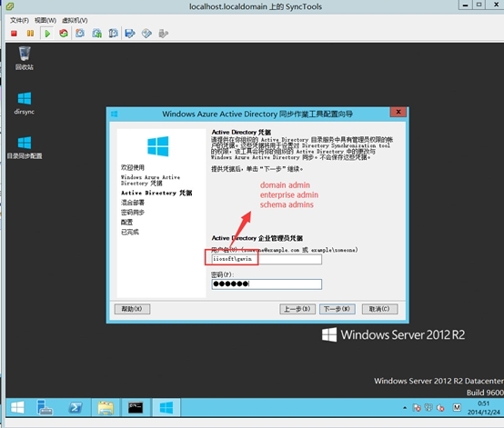
Task: Click the 帮助(H) help button
Action: click(x=132, y=309)
